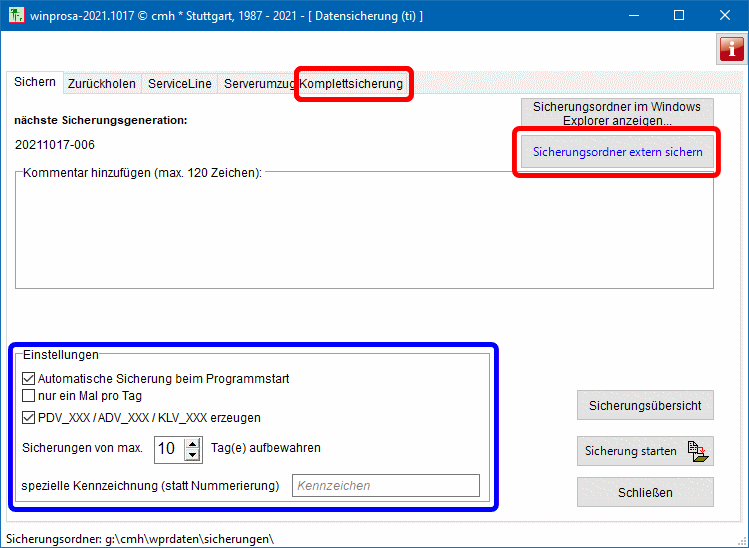Viewport: 749px width, 548px height.
Task: Click the red info icon
Action: (731, 49)
